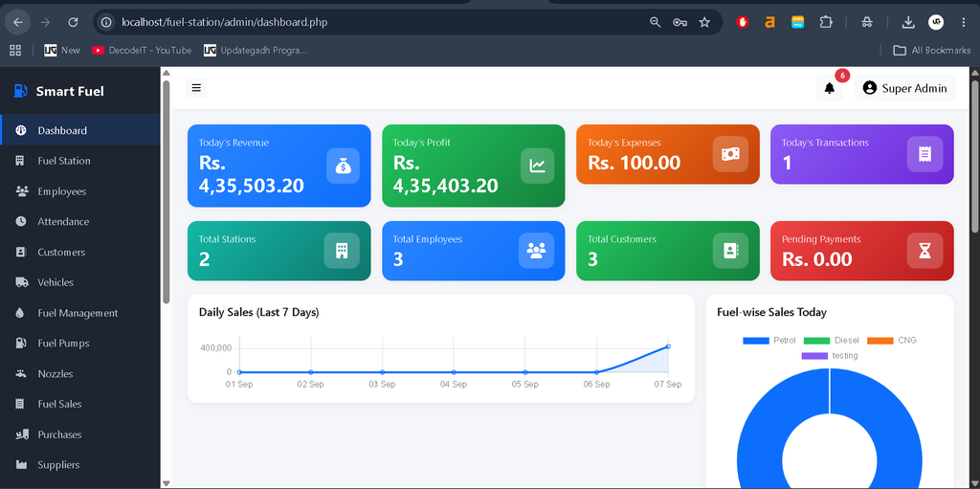Select Nozzles in the sidebar
The width and height of the screenshot is (980, 489).
pyautogui.click(x=80, y=373)
